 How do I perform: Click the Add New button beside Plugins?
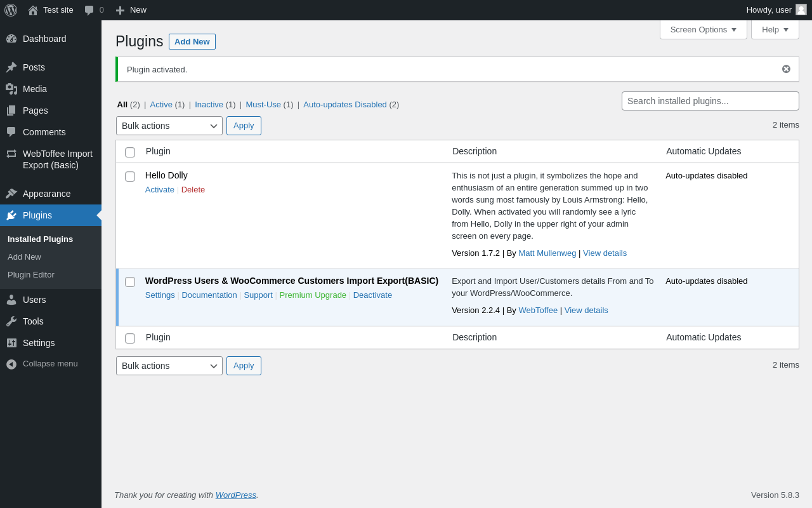point(192,42)
